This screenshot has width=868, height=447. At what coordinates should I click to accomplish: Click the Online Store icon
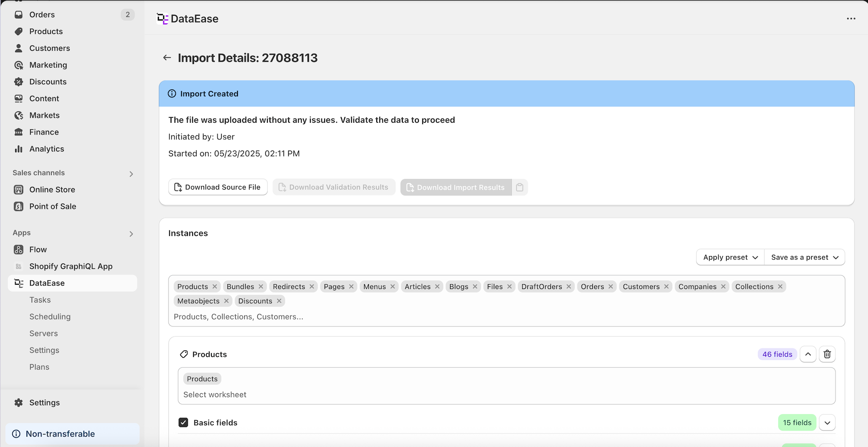pyautogui.click(x=19, y=190)
